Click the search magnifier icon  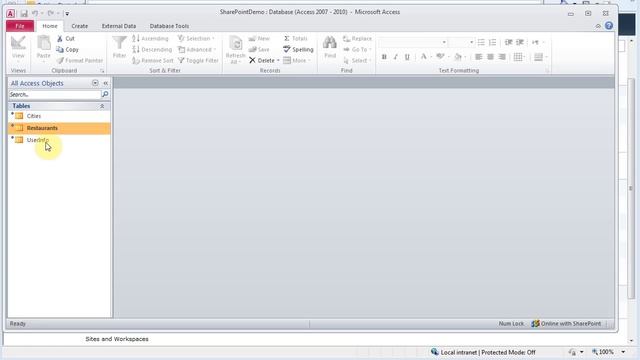tap(105, 94)
